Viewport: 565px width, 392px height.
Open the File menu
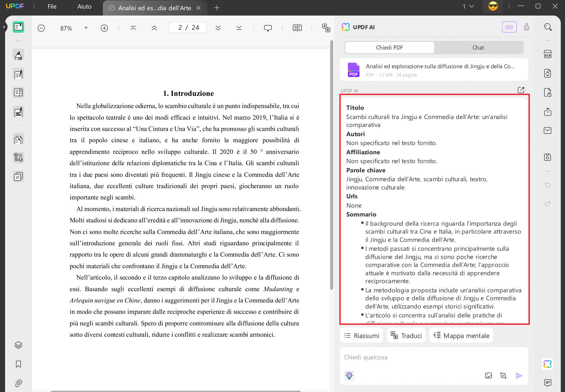pos(52,7)
